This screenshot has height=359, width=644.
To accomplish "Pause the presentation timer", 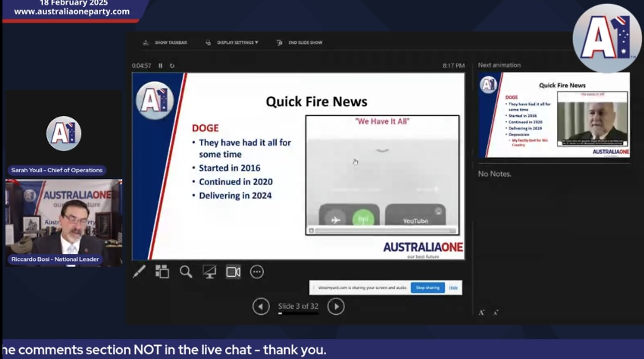I will (x=160, y=65).
